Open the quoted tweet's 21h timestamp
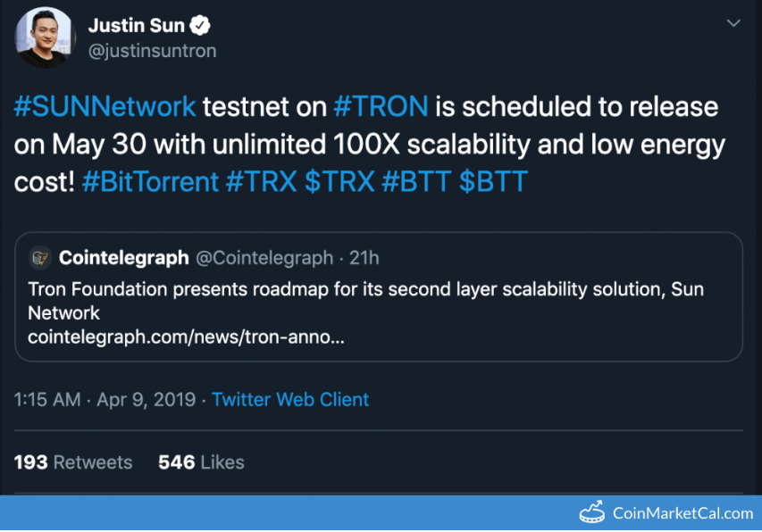Screen dimensions: 762x532 pos(364,258)
